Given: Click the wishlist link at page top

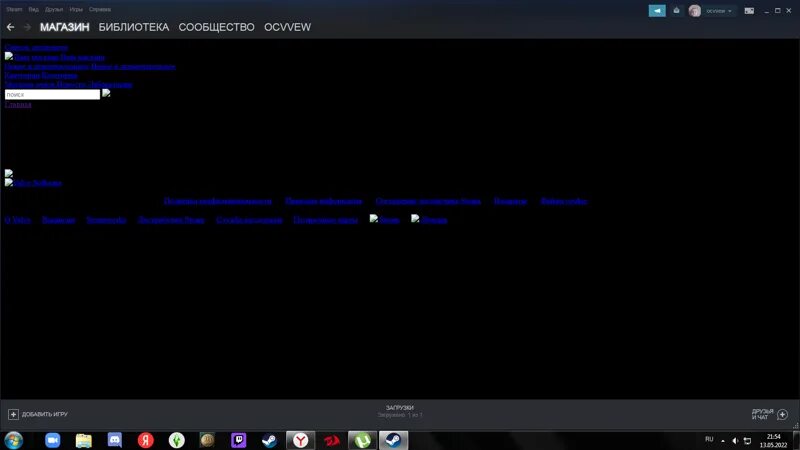Looking at the screenshot, I should click(36, 47).
